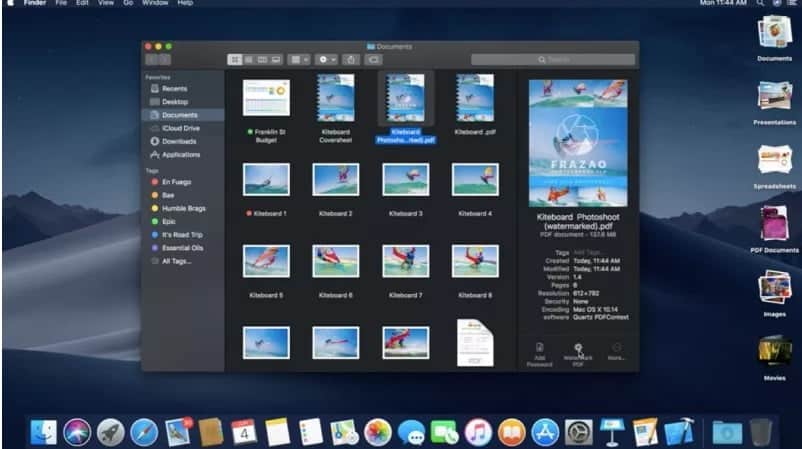802x449 pixels.
Task: Select the Kiteboard 3 image thumbnail
Action: point(405,180)
